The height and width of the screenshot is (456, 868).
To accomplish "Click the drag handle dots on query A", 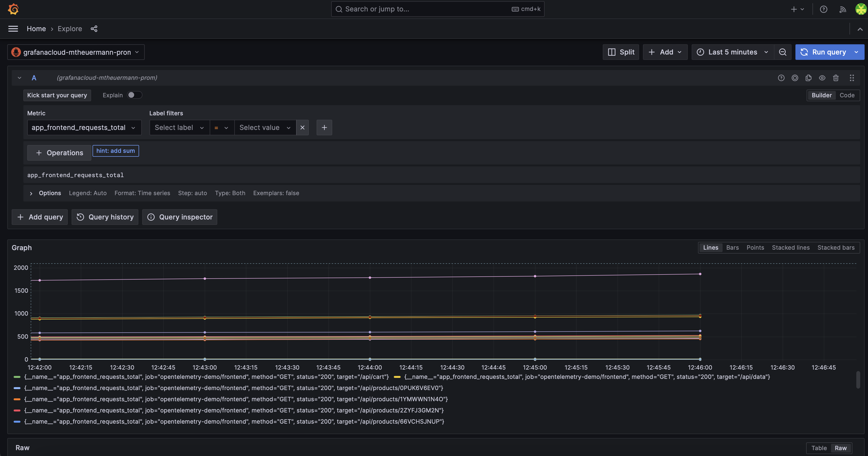I will 852,78.
